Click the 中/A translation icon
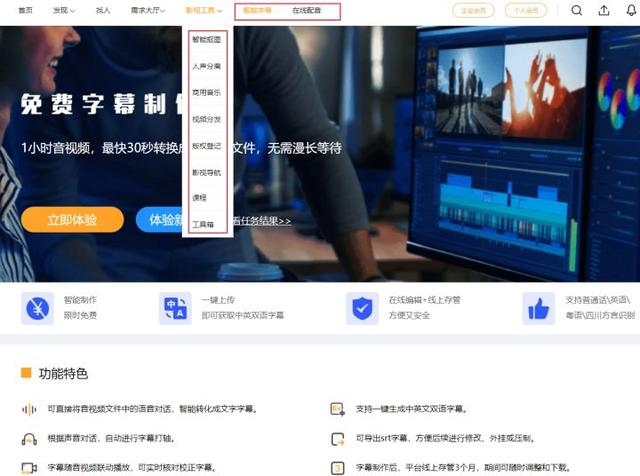Image resolution: width=640 pixels, height=476 pixels. coord(175,308)
